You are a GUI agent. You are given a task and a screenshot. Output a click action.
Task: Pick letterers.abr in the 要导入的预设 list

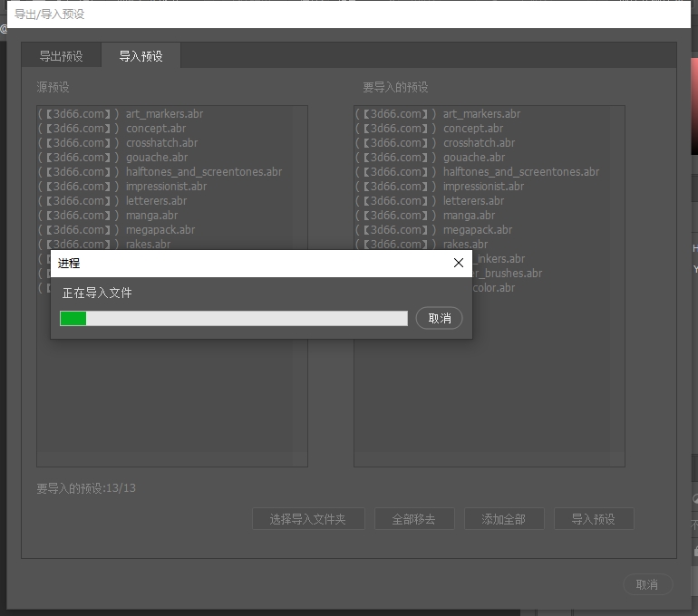pyautogui.click(x=473, y=201)
